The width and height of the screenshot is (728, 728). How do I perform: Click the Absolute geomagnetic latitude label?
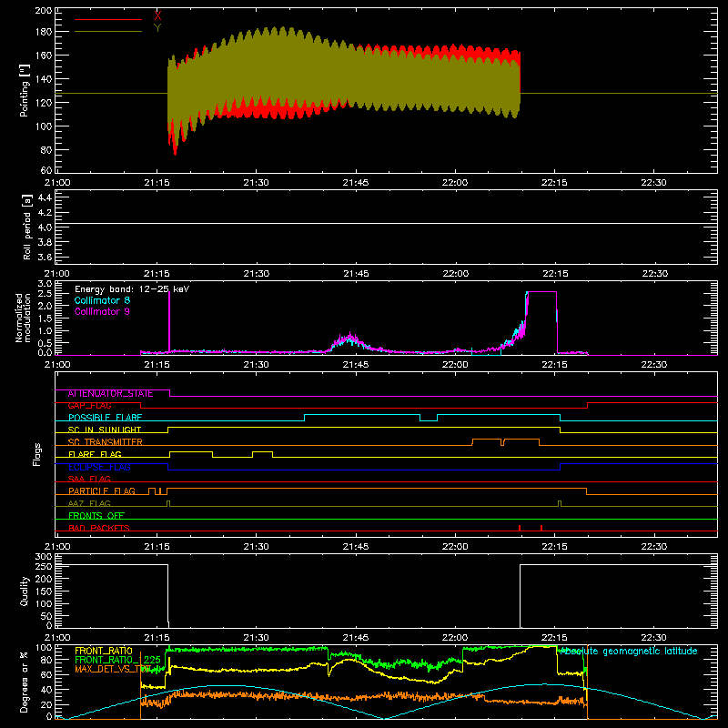pyautogui.click(x=629, y=651)
